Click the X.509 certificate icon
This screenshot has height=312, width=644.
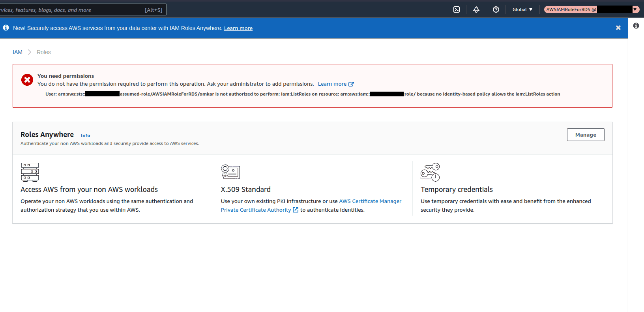[x=230, y=172]
